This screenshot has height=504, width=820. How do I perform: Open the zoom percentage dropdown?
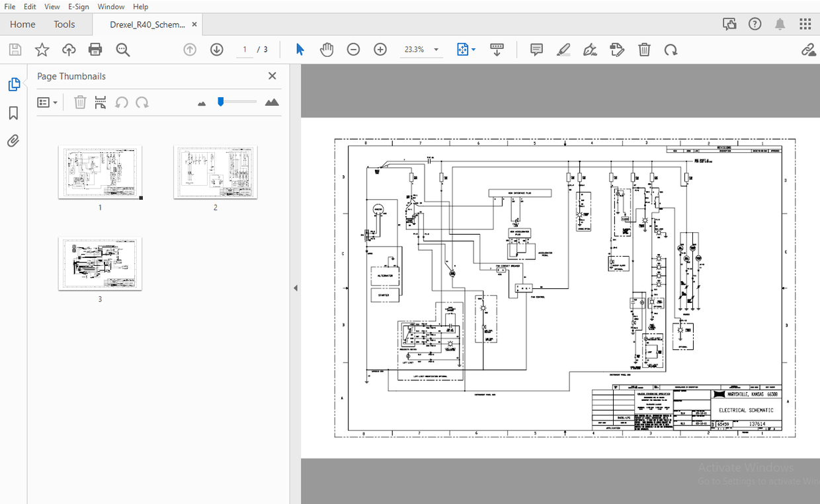tap(434, 49)
